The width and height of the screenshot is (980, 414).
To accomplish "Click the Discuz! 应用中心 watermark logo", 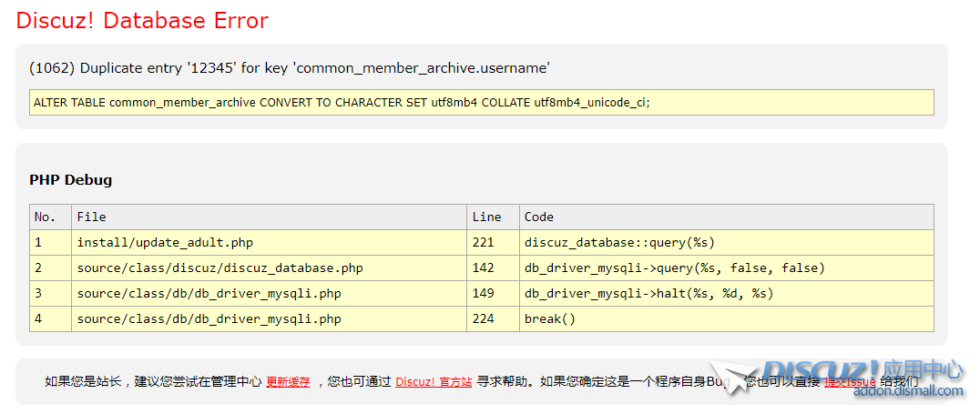I will pyautogui.click(x=862, y=370).
